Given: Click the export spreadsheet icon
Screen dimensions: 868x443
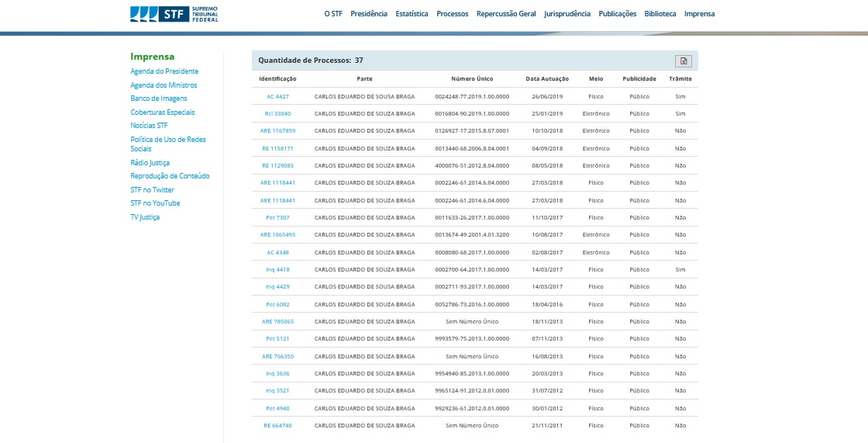Looking at the screenshot, I should (683, 61).
